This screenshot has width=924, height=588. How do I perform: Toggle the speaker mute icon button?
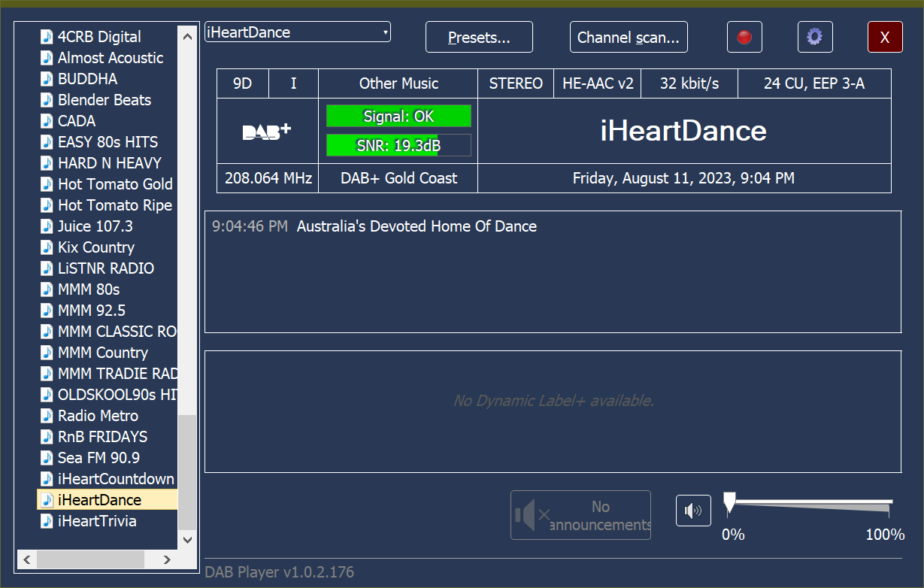(x=693, y=511)
